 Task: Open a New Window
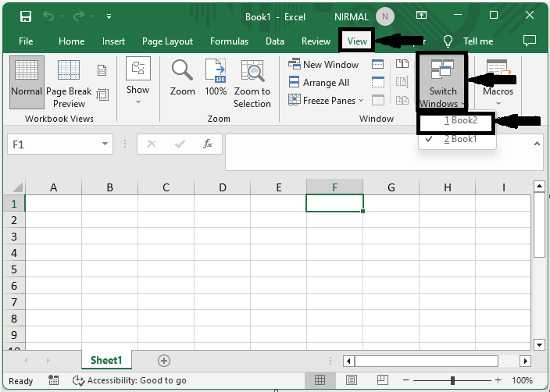[323, 65]
